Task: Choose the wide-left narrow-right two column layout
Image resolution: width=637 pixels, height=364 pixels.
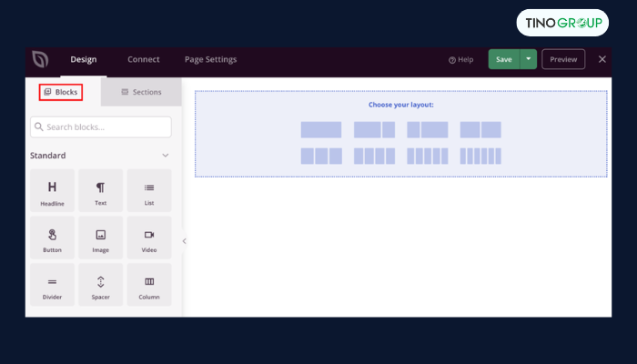Action: point(374,130)
